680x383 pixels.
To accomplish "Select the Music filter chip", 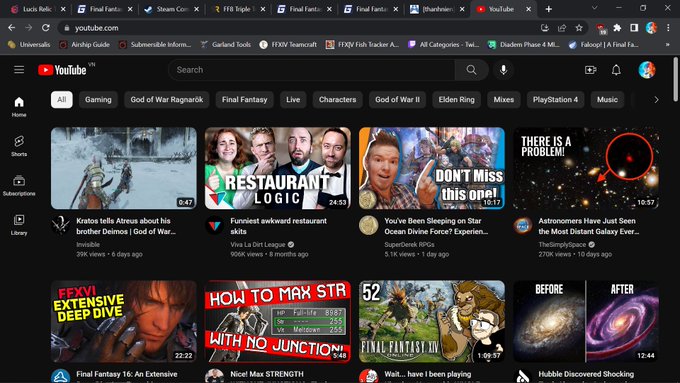I will [x=607, y=100].
